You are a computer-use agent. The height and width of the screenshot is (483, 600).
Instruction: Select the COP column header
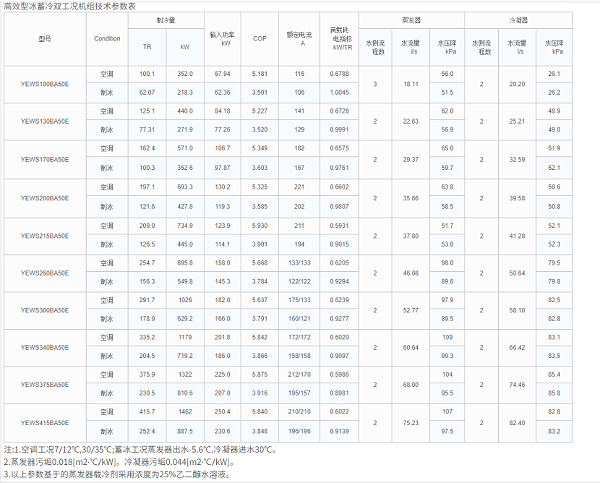(x=259, y=39)
